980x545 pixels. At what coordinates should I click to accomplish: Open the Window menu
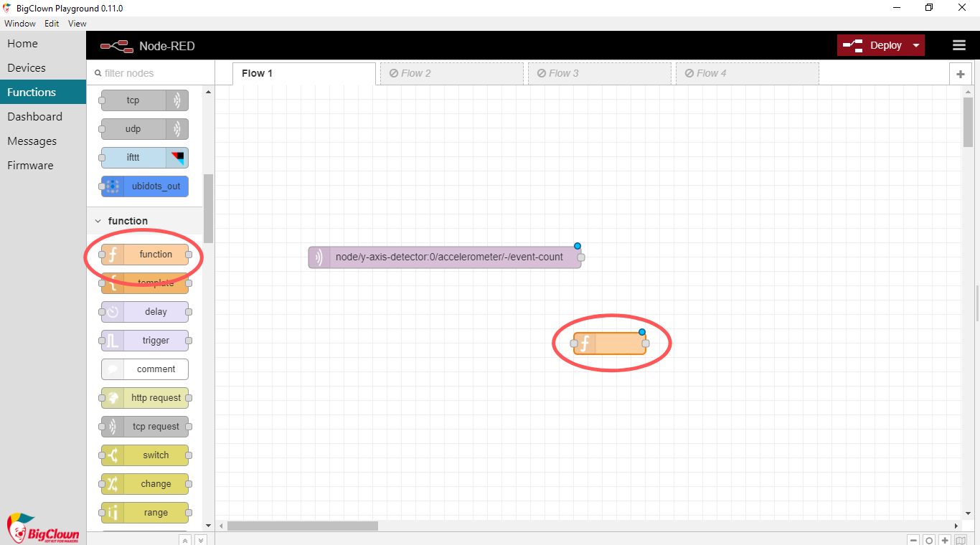point(20,24)
